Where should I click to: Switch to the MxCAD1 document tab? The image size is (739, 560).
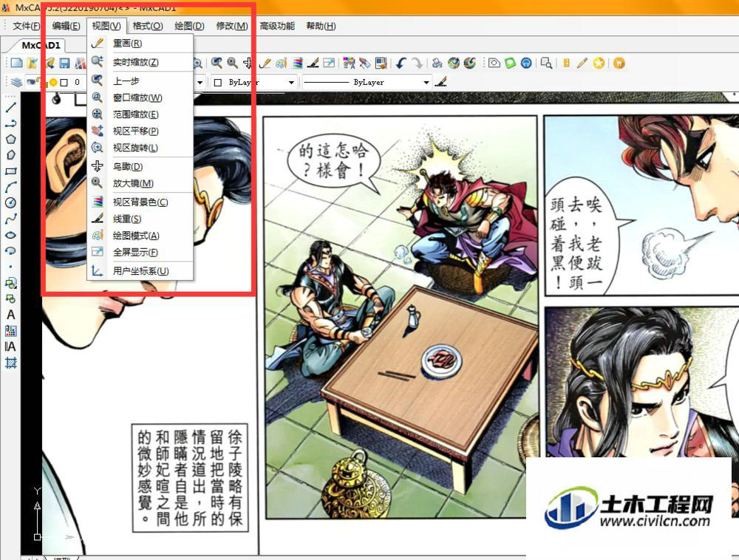click(x=41, y=45)
